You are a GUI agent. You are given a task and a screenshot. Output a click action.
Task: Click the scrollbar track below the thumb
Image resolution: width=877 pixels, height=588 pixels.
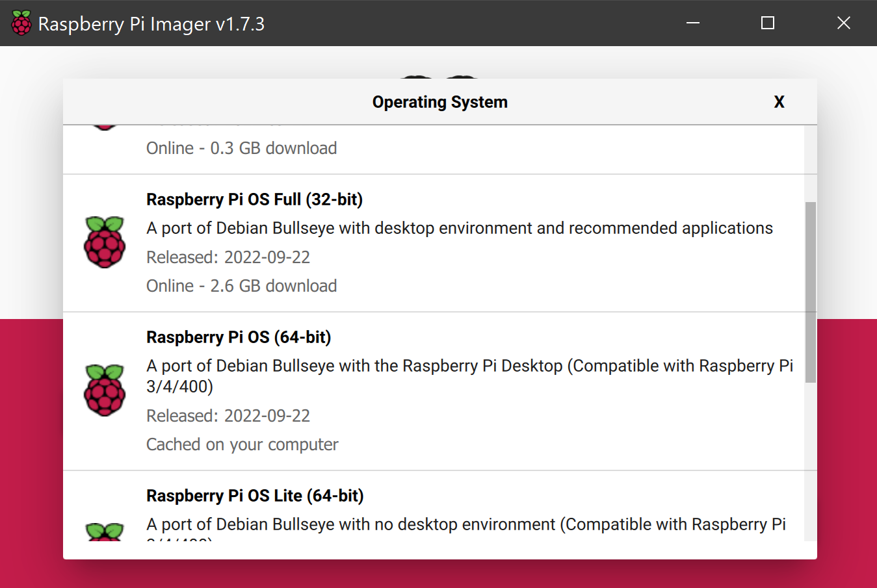pyautogui.click(x=810, y=461)
